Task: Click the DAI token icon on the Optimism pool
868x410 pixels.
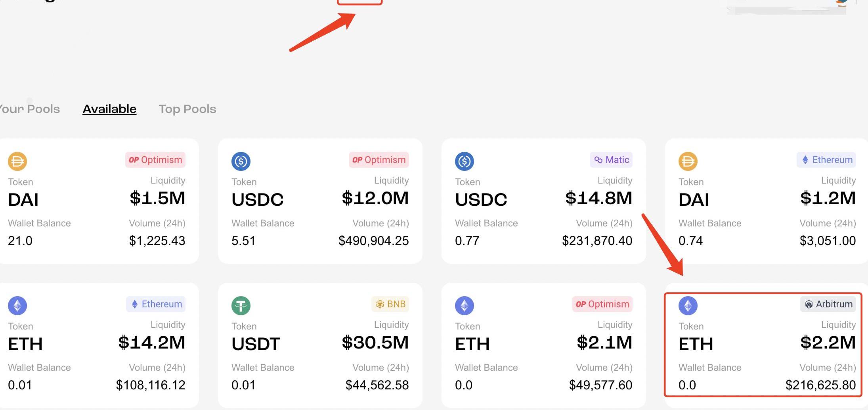Action: pos(17,161)
